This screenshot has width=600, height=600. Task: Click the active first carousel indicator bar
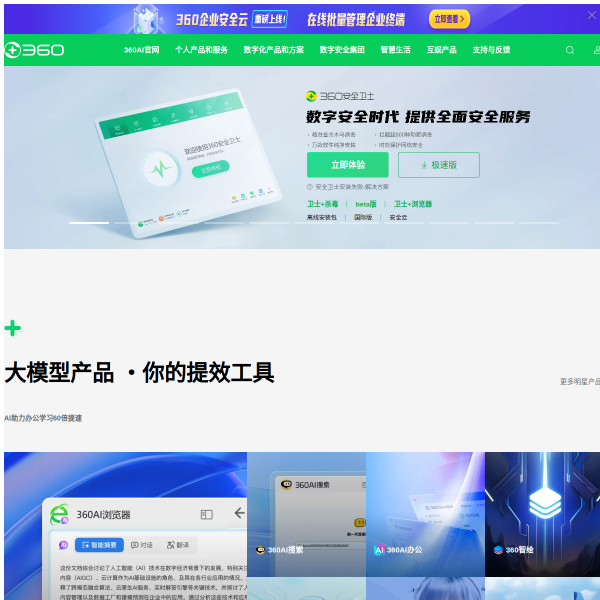[x=89, y=223]
